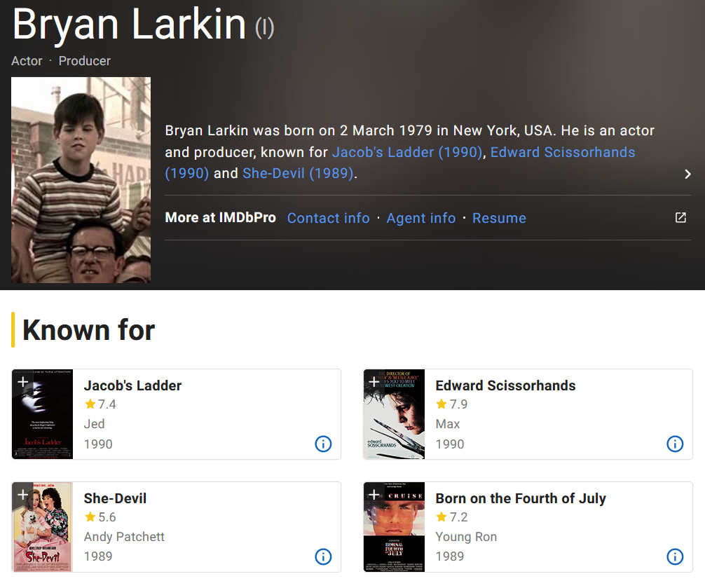Select Born on the Fourth of July title
Screen dimensions: 705x588
pos(520,498)
